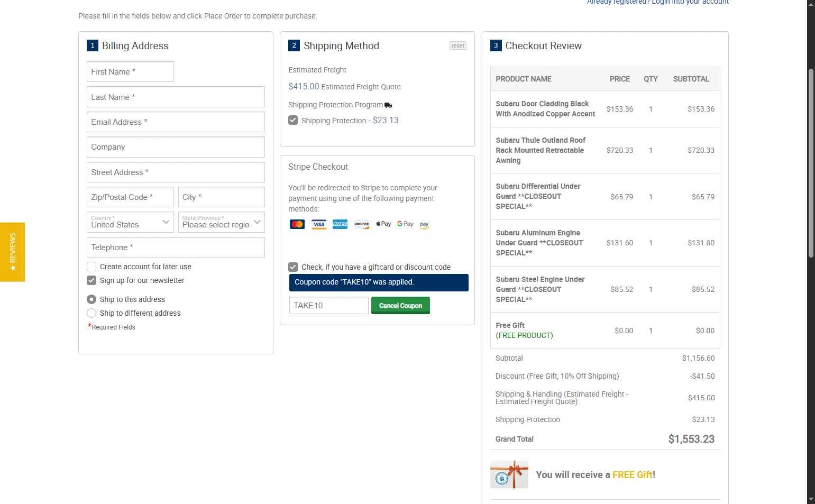The height and width of the screenshot is (504, 815).
Task: Focus the City field
Action: [x=222, y=197]
